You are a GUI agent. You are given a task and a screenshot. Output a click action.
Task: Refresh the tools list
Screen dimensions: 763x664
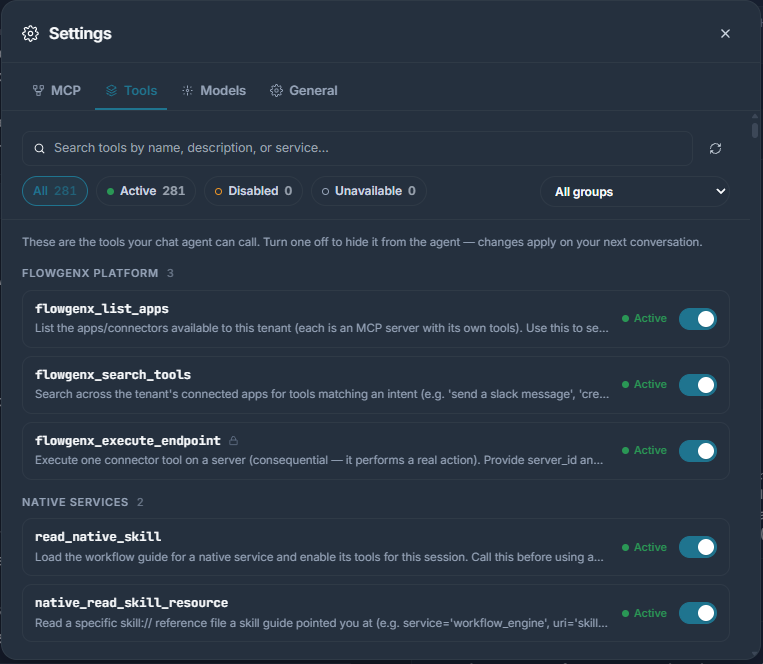[715, 148]
